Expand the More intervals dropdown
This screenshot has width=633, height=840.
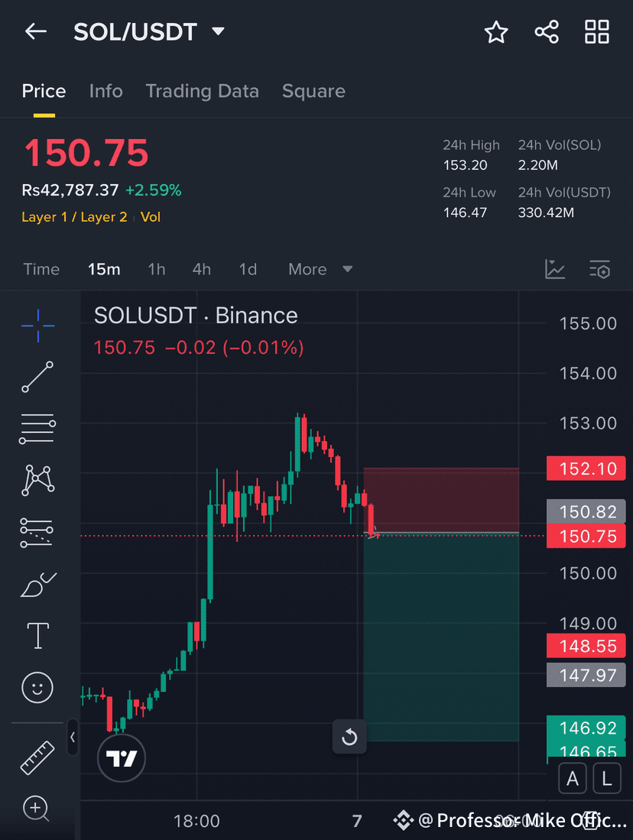click(x=320, y=269)
